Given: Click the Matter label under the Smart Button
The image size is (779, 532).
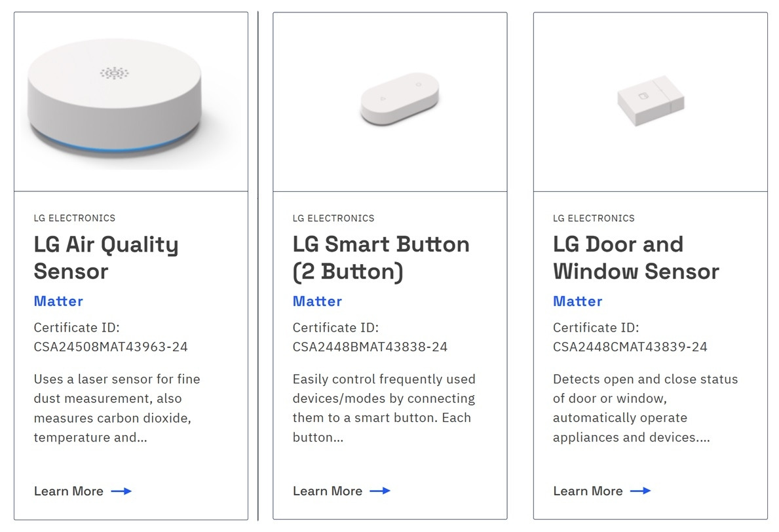Looking at the screenshot, I should click(x=317, y=301).
